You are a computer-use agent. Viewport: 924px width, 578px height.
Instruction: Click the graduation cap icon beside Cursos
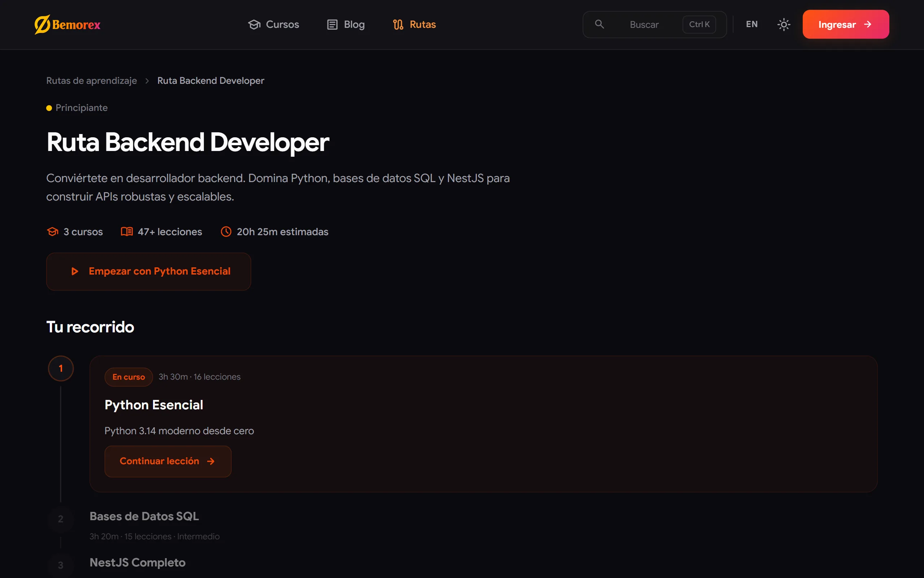pos(254,25)
